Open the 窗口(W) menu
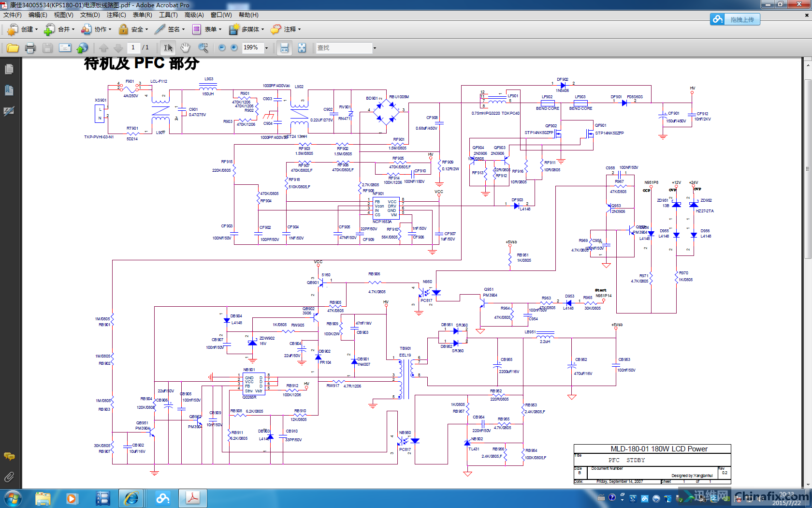The height and width of the screenshot is (508, 812). coord(221,15)
